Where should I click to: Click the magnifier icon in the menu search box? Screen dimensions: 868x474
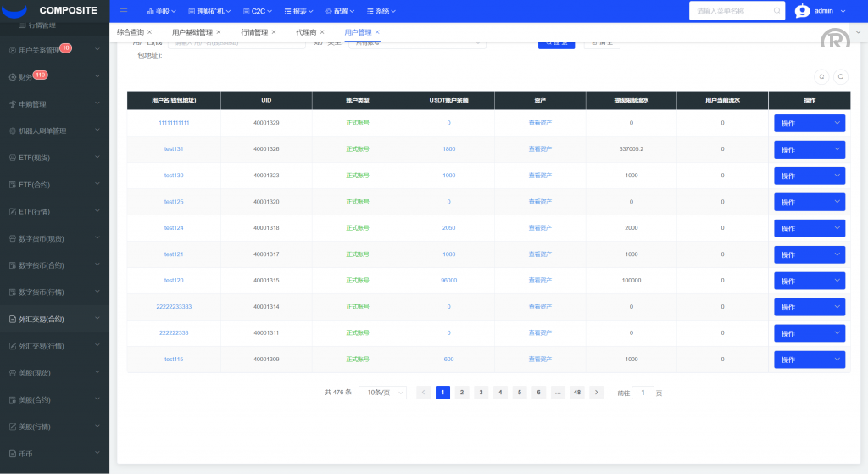[x=776, y=11]
